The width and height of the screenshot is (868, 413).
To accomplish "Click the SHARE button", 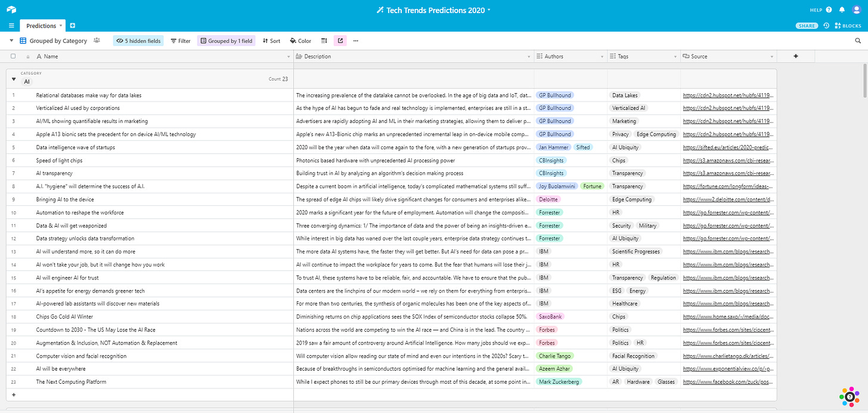I will 807,26.
